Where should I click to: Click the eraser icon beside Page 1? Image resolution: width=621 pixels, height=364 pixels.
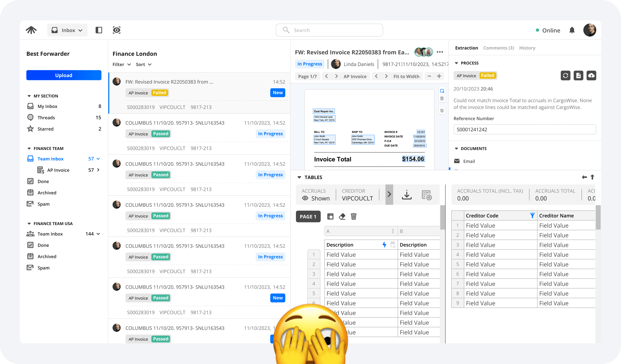(342, 217)
